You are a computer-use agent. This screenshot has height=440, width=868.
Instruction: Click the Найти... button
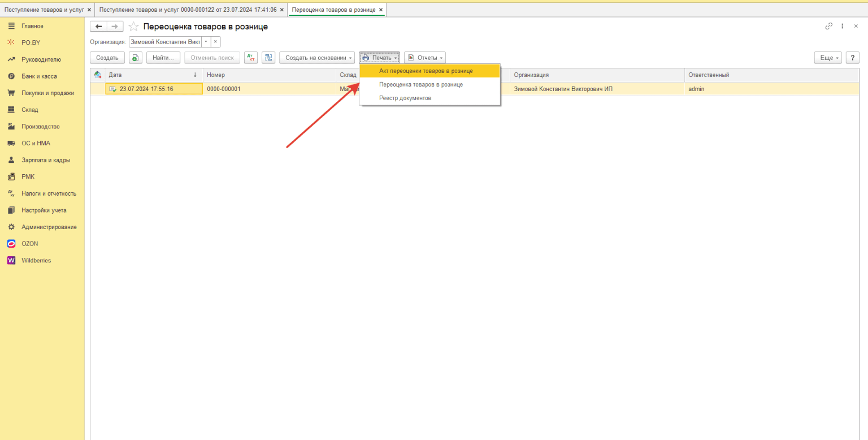pyautogui.click(x=163, y=58)
